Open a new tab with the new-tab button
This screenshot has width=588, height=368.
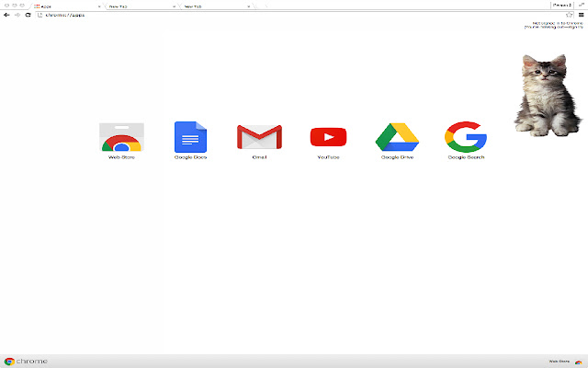tap(261, 6)
